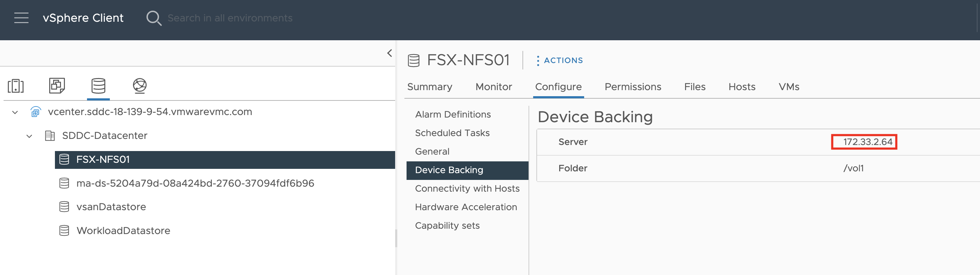Click the search in all environments field

230,18
